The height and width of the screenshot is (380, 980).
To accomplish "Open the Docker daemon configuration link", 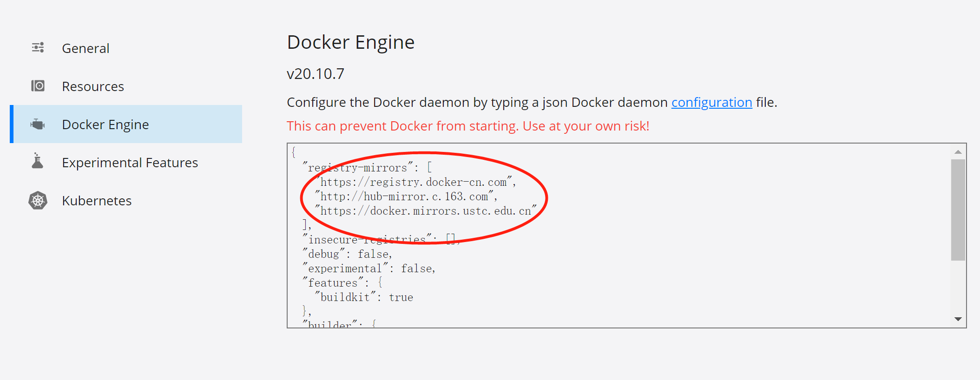I will click(711, 102).
